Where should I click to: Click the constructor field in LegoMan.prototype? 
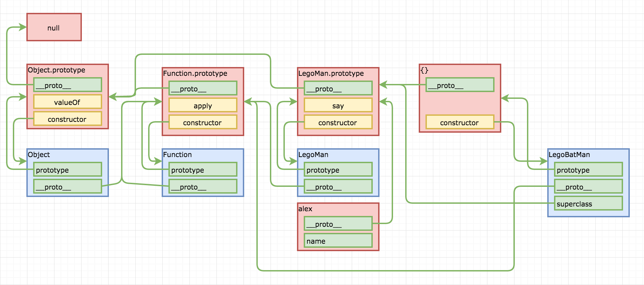click(338, 122)
